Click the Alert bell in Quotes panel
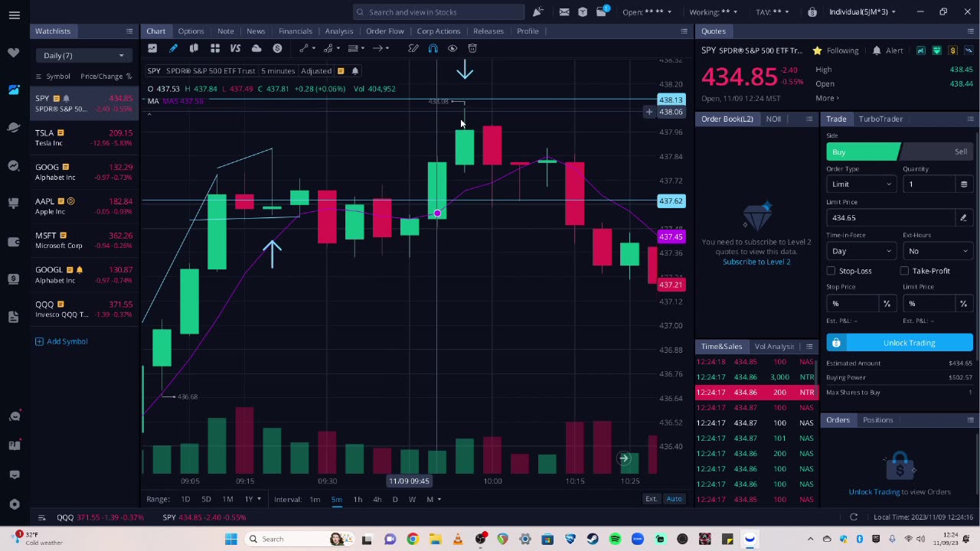The image size is (980, 551). (x=877, y=51)
